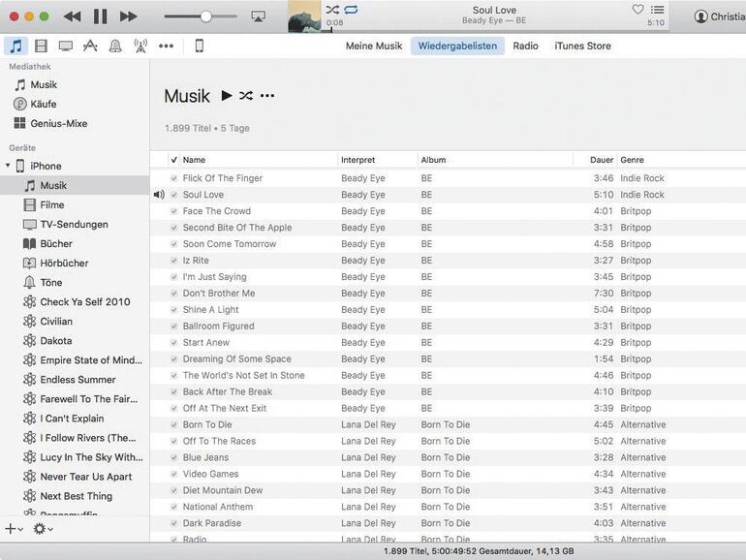Sort by the Name column
The width and height of the screenshot is (746, 560).
click(259, 160)
